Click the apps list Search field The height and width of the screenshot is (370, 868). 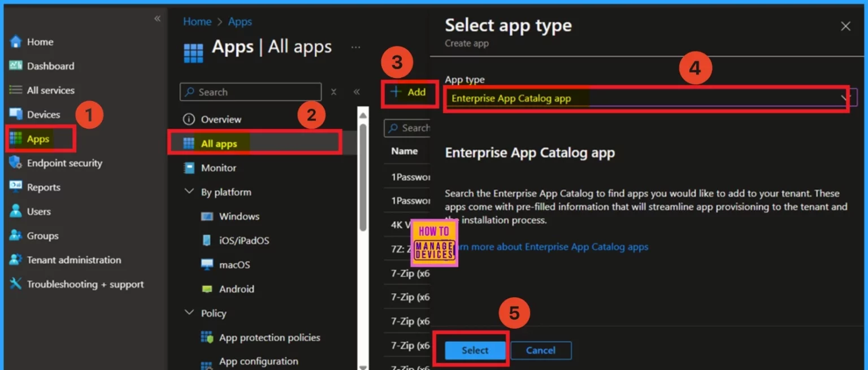pyautogui.click(x=407, y=128)
